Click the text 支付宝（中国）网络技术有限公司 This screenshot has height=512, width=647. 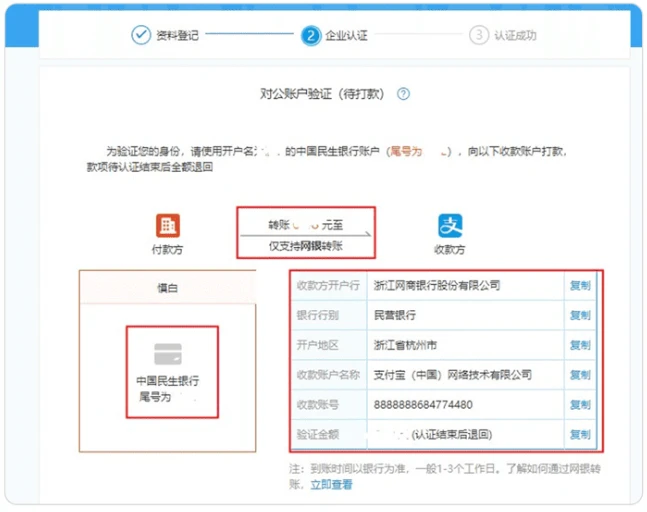point(453,375)
